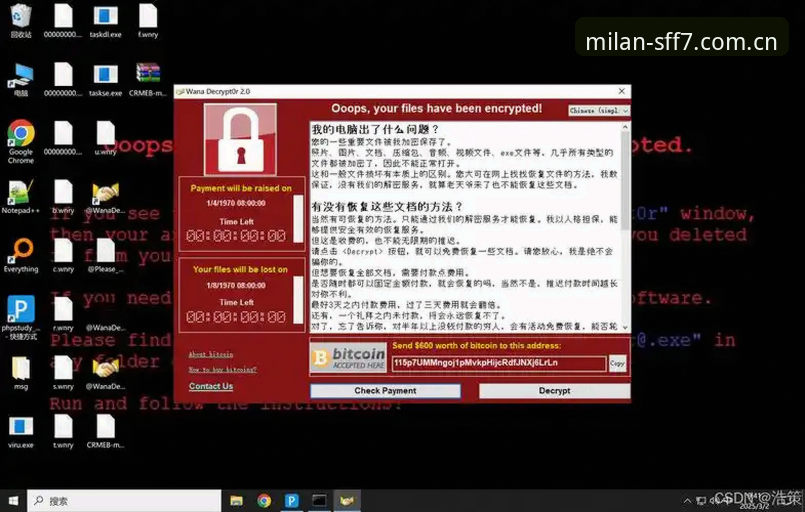Click the Decrypt button
805x512 pixels.
click(554, 391)
